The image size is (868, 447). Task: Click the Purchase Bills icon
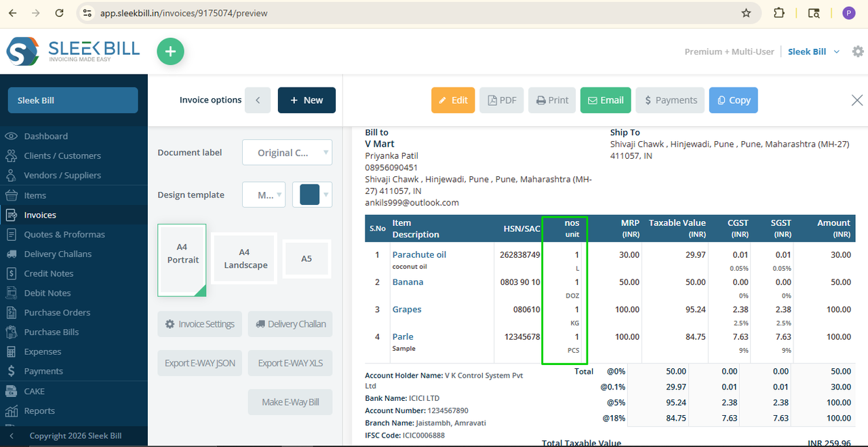tap(11, 332)
